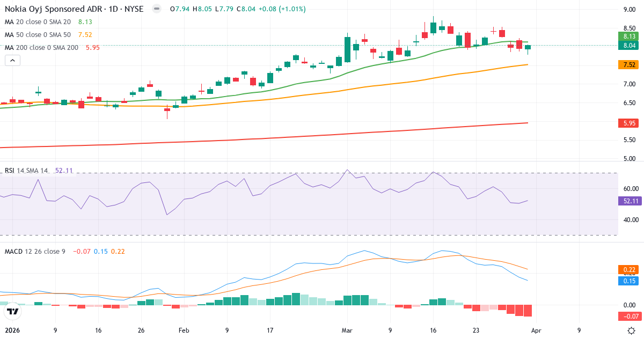Click the TradingView logo icon

12,310
